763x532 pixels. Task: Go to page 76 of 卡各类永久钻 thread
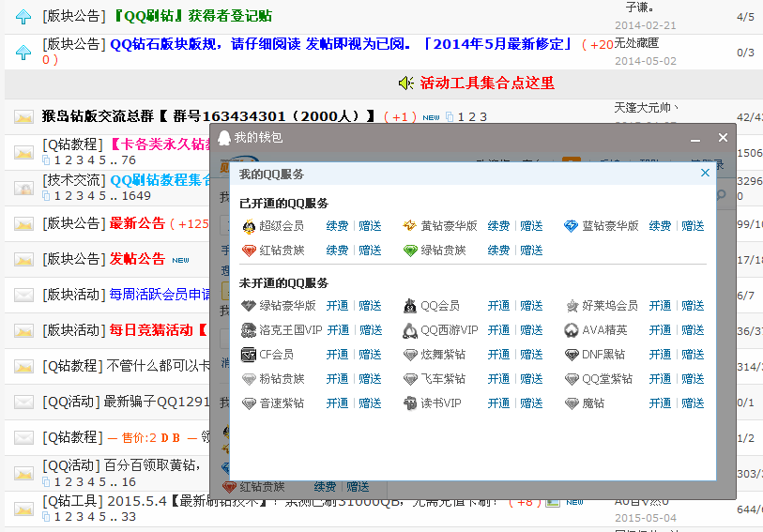tap(129, 160)
